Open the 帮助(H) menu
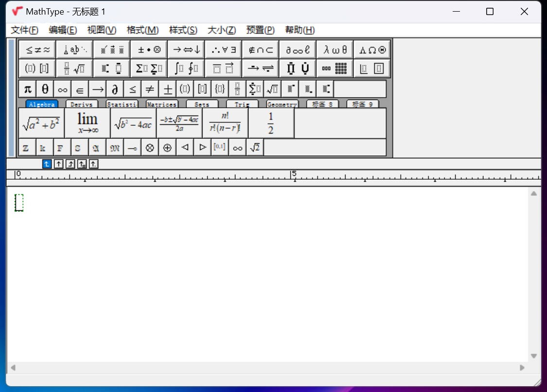The width and height of the screenshot is (547, 392). 300,30
